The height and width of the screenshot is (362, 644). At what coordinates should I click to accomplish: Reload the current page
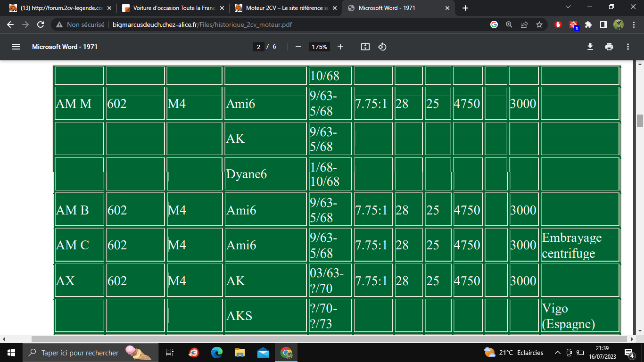pos(41,25)
